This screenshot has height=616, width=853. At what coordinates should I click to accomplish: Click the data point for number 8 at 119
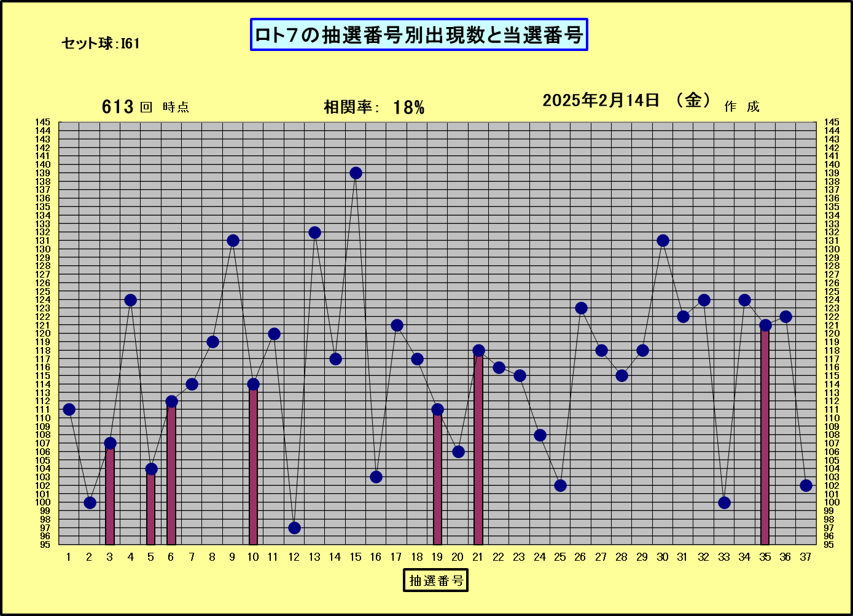(212, 342)
